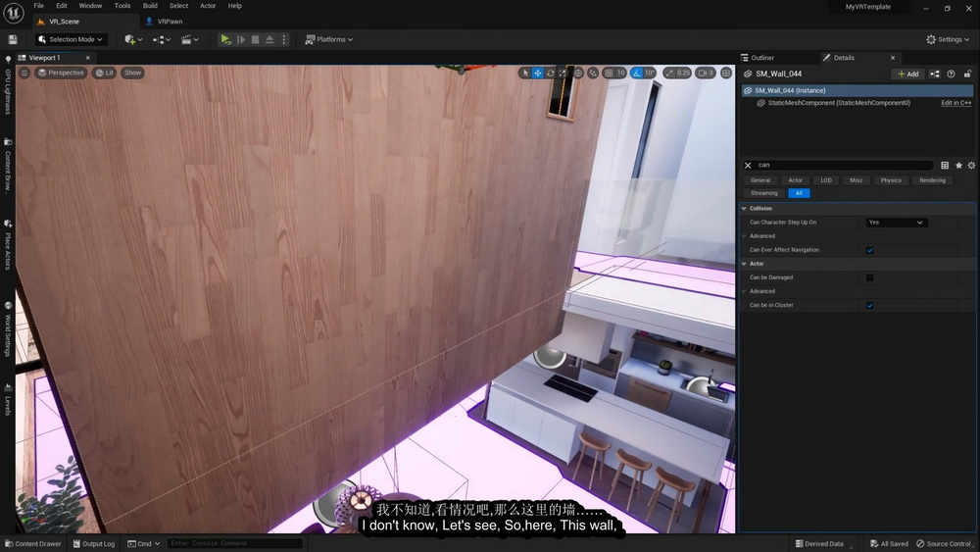980x552 pixels.
Task: Choose the translate move gizmo tool
Action: pos(537,74)
